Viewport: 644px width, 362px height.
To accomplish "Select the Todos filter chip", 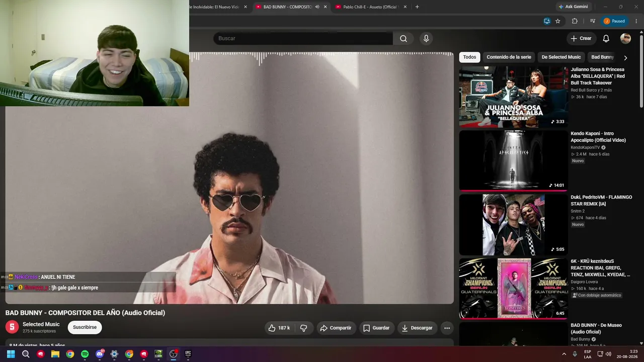I will [x=469, y=57].
